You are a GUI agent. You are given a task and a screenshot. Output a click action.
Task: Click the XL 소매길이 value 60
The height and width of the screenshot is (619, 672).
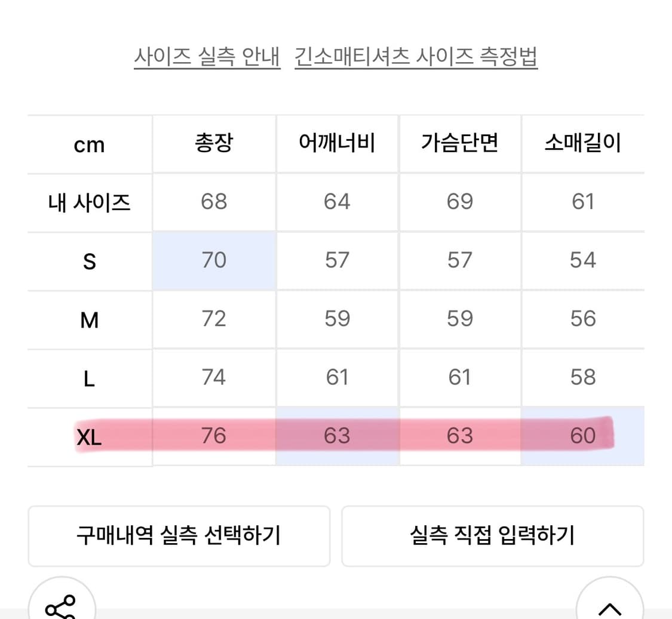[x=582, y=436]
